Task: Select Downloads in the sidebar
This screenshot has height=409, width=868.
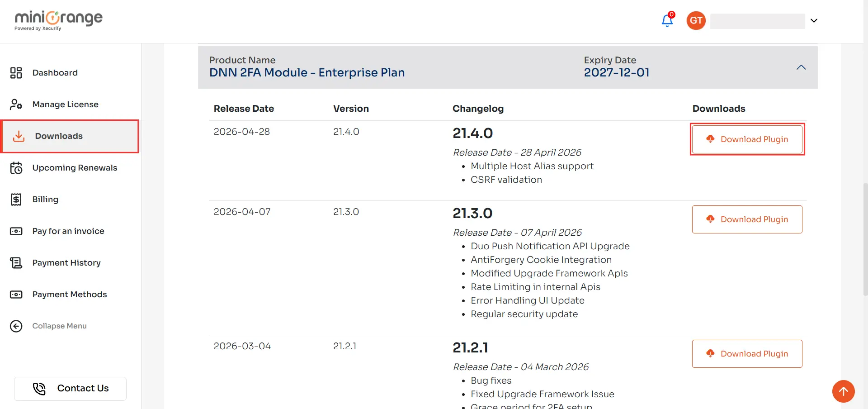Action: [x=71, y=136]
